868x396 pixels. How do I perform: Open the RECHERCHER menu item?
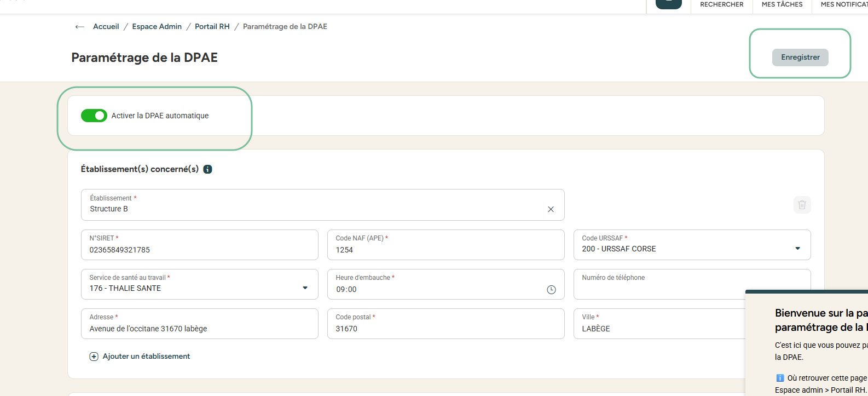(x=721, y=4)
